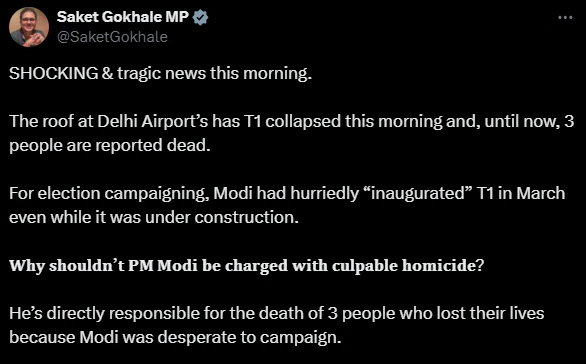The height and width of the screenshot is (364, 586).
Task: Click the bold text 'Why shouldn't PM Modi'
Action: tap(104, 266)
